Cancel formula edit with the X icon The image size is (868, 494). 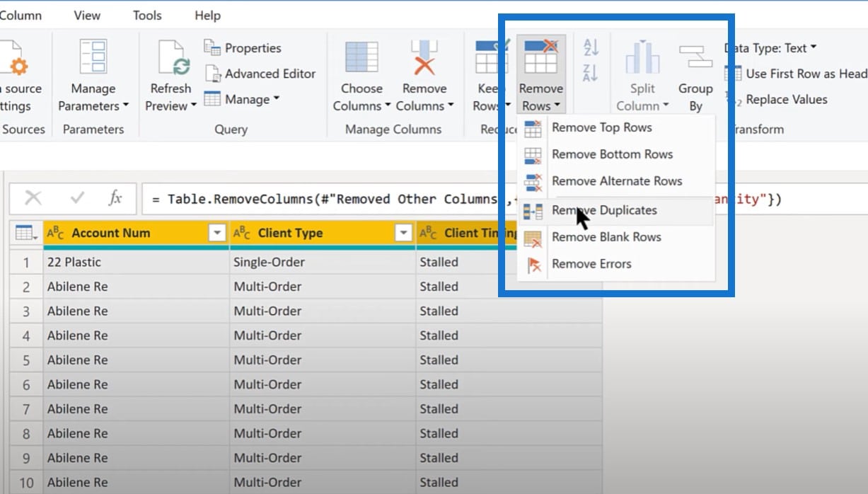(x=33, y=198)
